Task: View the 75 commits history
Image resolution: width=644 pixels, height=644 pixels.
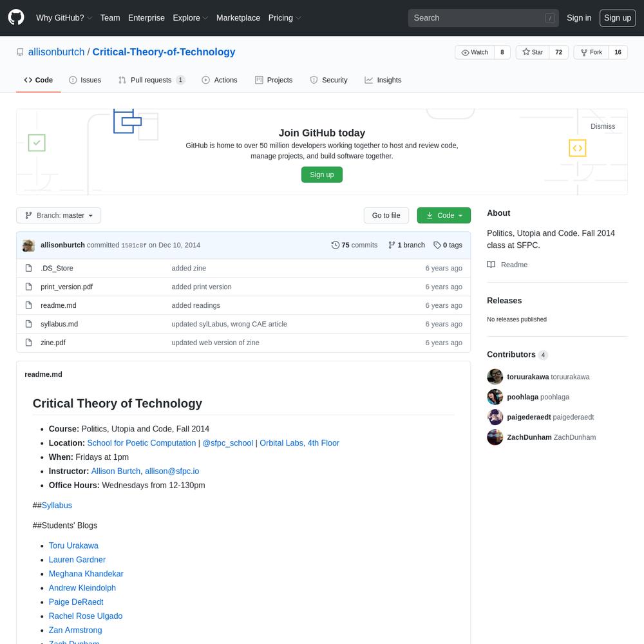Action: [x=354, y=245]
